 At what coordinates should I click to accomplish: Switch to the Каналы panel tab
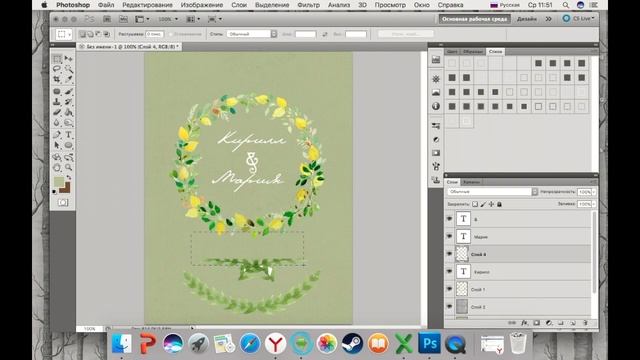[471, 182]
